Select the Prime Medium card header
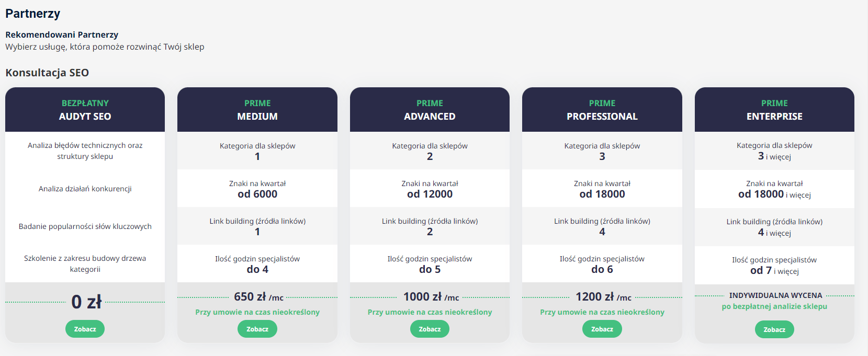 pos(257,110)
